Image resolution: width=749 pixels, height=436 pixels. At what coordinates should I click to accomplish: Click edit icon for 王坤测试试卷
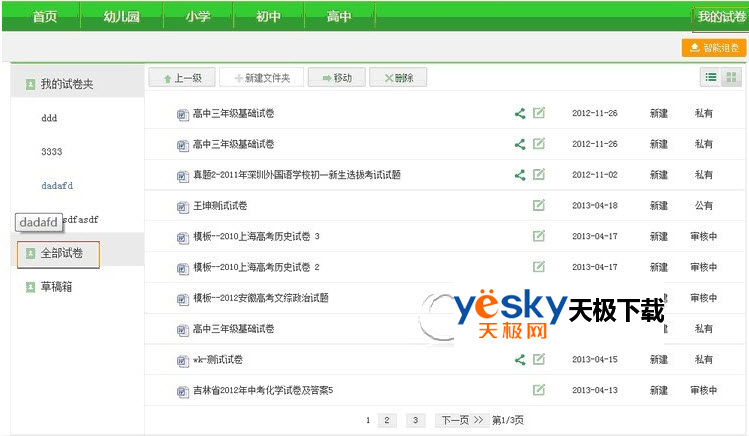pos(539,205)
